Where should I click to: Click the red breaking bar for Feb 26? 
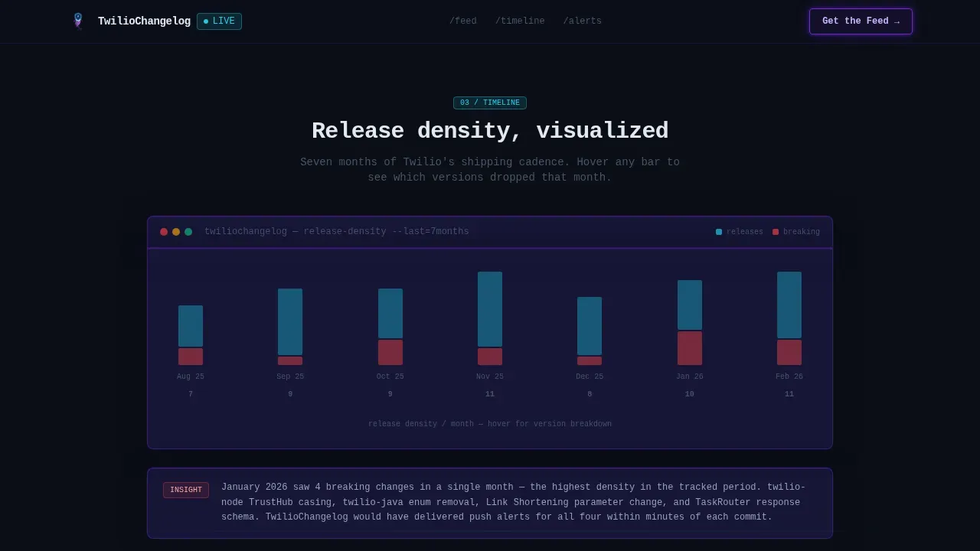click(x=789, y=352)
